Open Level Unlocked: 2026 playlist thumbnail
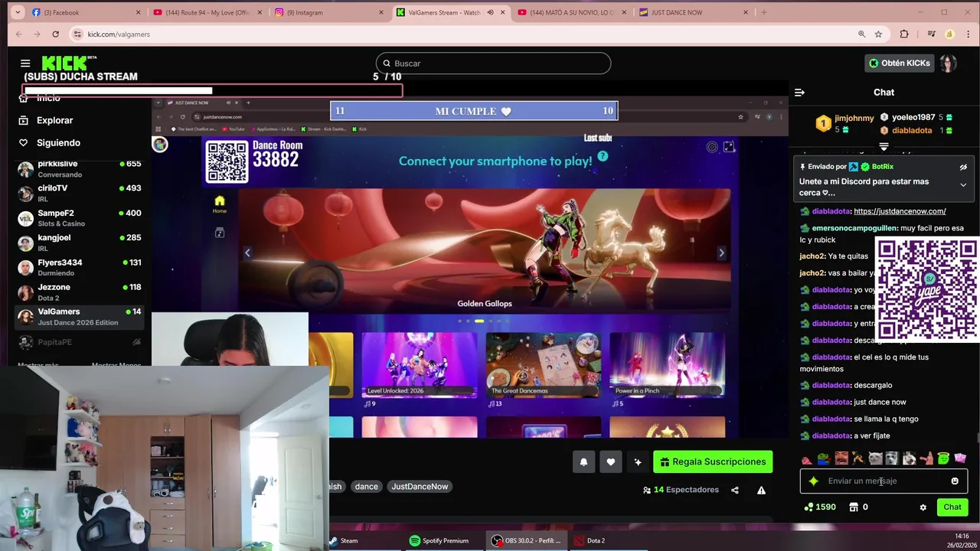The height and width of the screenshot is (551, 980). coord(420,365)
